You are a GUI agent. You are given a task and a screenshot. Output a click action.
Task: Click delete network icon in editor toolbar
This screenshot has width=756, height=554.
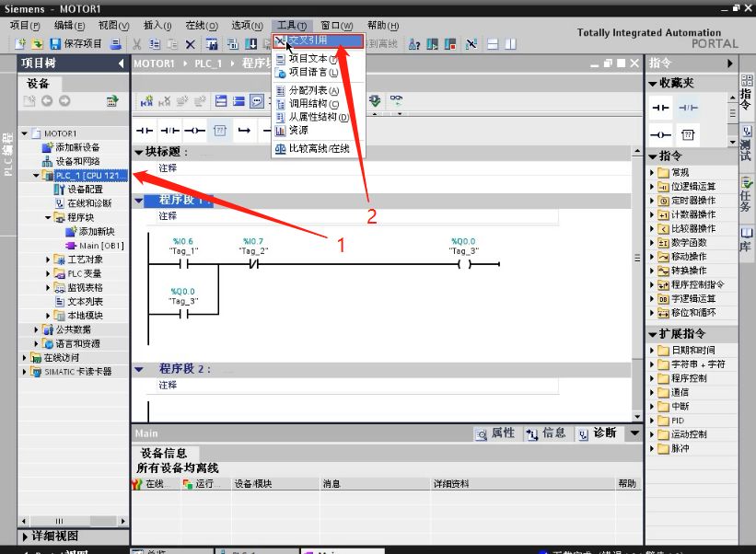pyautogui.click(x=165, y=101)
